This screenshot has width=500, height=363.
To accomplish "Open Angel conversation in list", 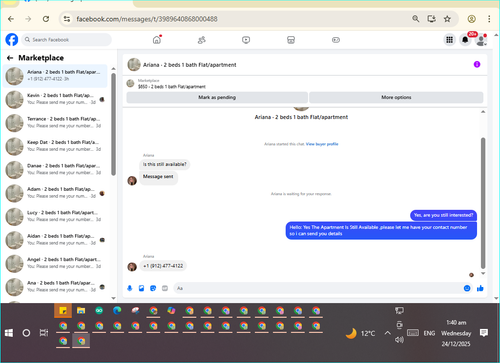I will pyautogui.click(x=55, y=263).
